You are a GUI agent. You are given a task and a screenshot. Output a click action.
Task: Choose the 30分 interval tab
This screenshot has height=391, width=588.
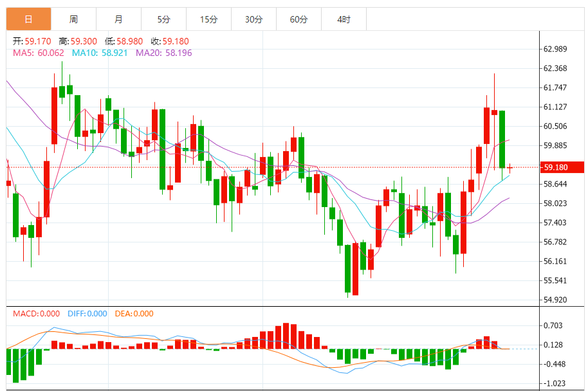click(253, 19)
